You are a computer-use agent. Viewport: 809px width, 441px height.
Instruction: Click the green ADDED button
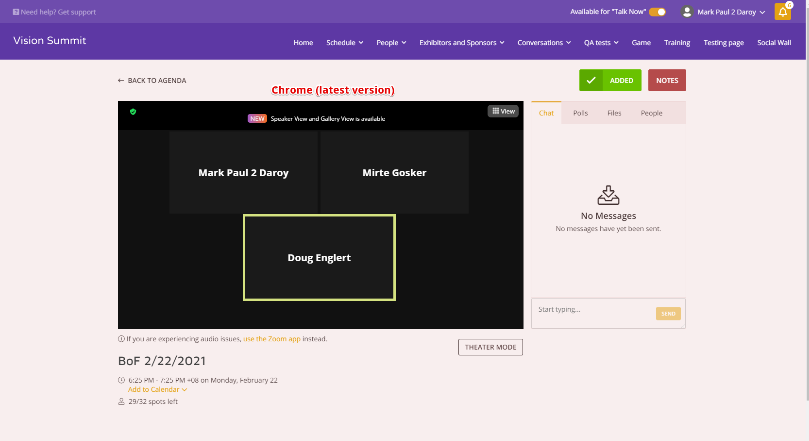click(610, 80)
